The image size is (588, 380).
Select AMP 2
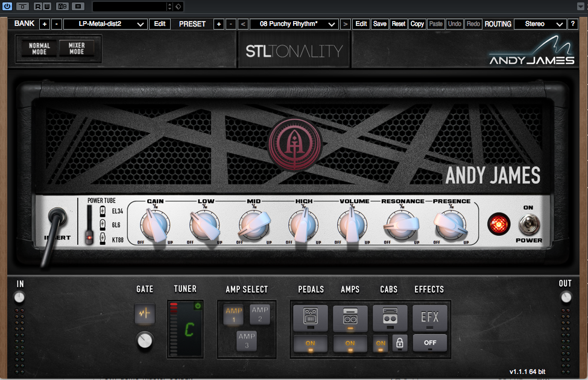[260, 314]
